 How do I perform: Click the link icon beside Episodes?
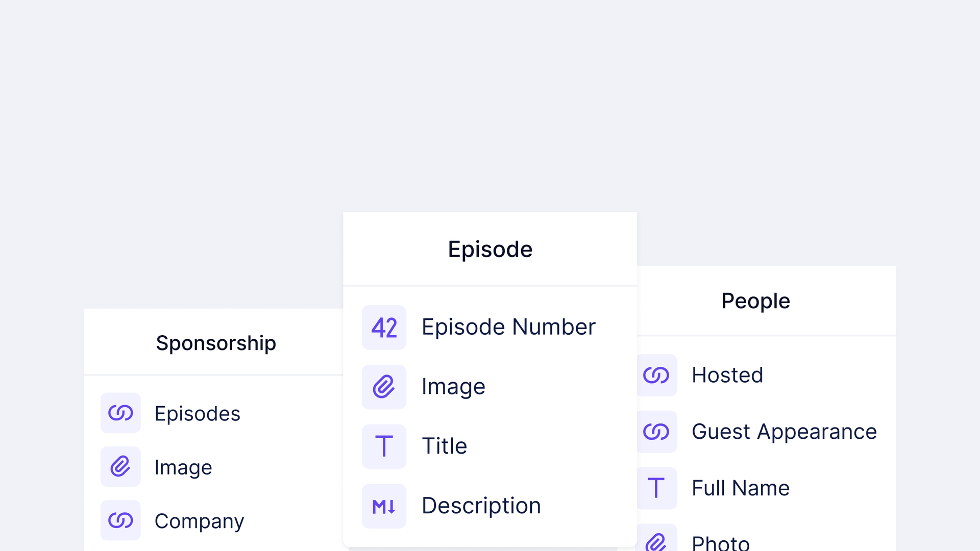[x=120, y=413]
